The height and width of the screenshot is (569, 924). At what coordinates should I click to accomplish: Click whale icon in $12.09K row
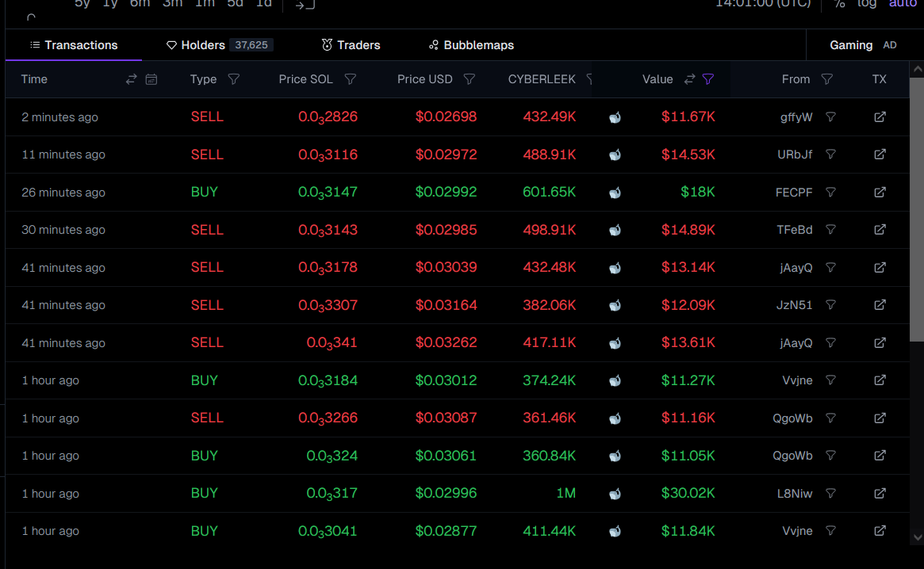click(x=615, y=306)
